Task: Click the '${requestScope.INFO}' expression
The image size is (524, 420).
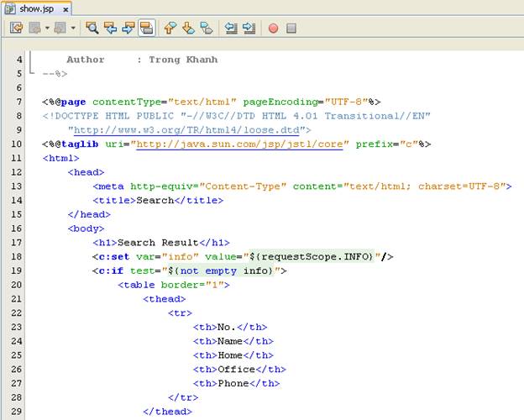Action: [311, 256]
